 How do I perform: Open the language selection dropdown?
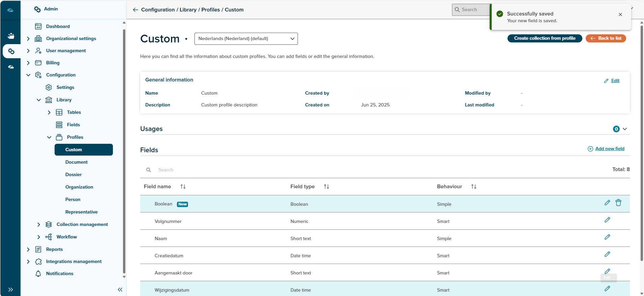[x=246, y=39]
